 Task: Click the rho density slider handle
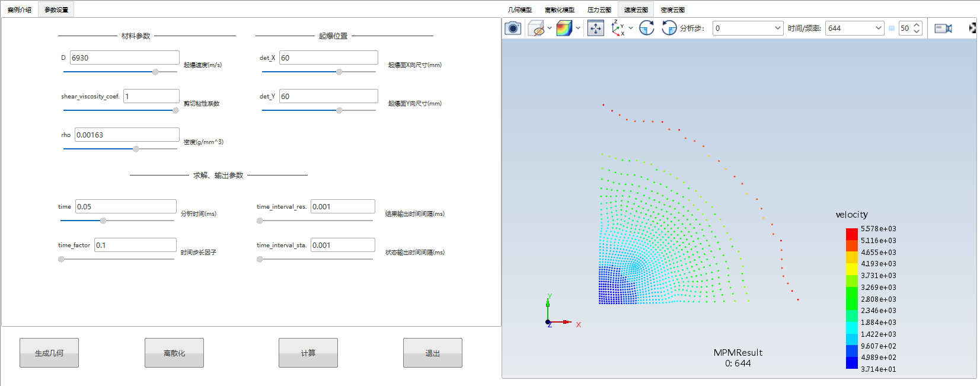pyautogui.click(x=136, y=149)
